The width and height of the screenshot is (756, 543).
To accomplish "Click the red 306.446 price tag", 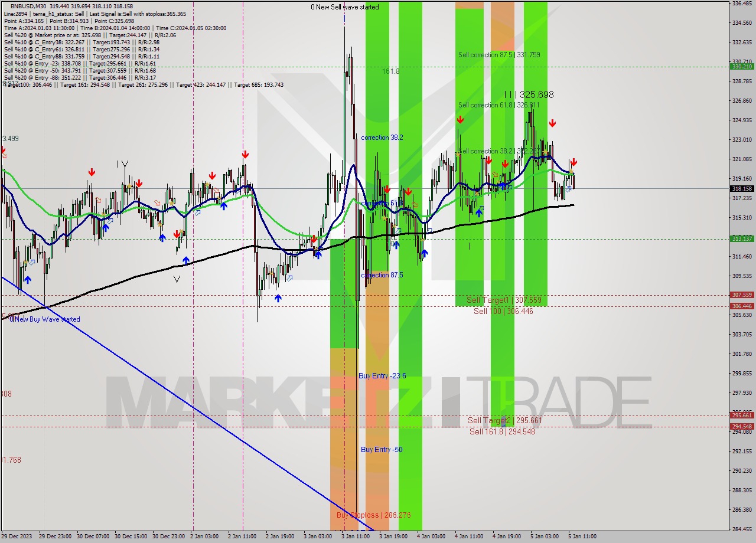I will point(742,306).
